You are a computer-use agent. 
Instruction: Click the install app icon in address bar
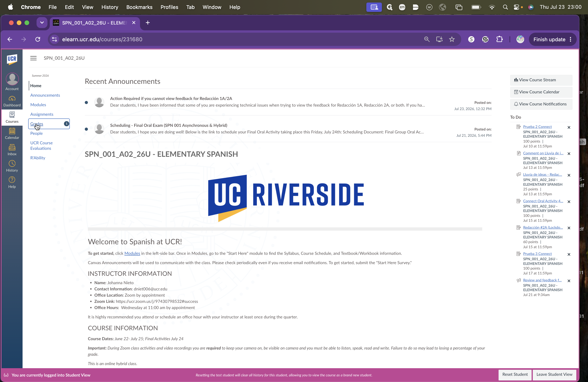coord(439,39)
